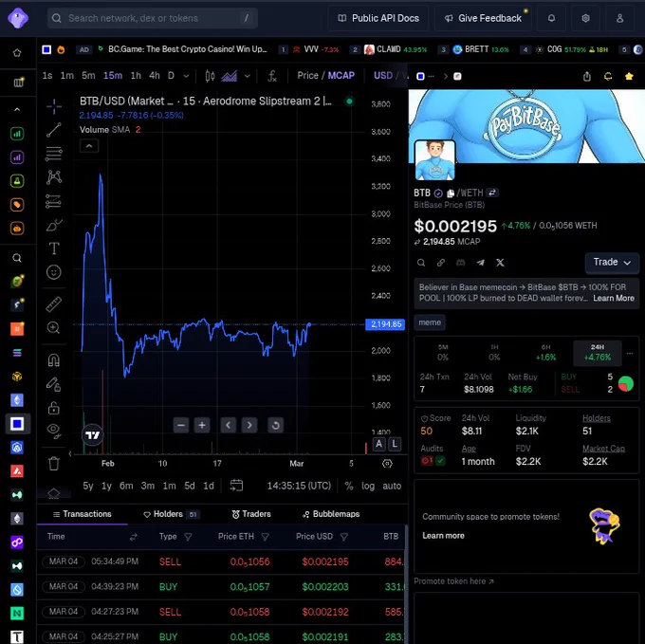Favorite the token with star icon
The height and width of the screenshot is (644, 645).
pyautogui.click(x=629, y=77)
